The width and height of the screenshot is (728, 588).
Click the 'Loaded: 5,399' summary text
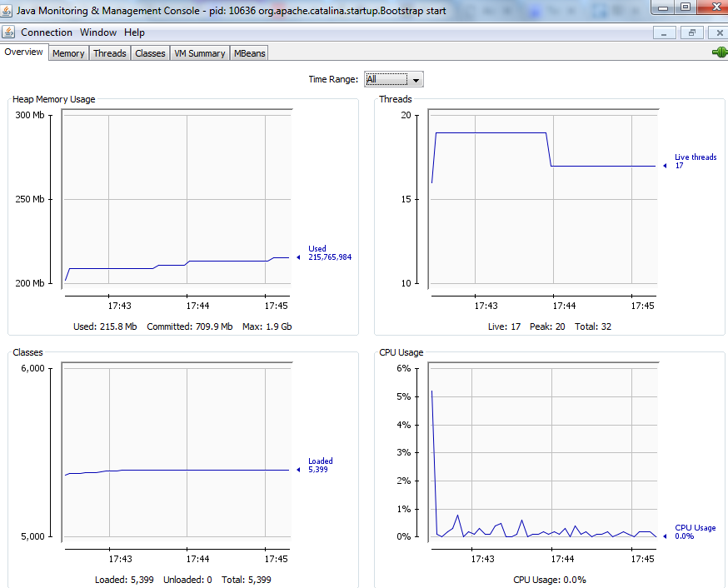[124, 580]
